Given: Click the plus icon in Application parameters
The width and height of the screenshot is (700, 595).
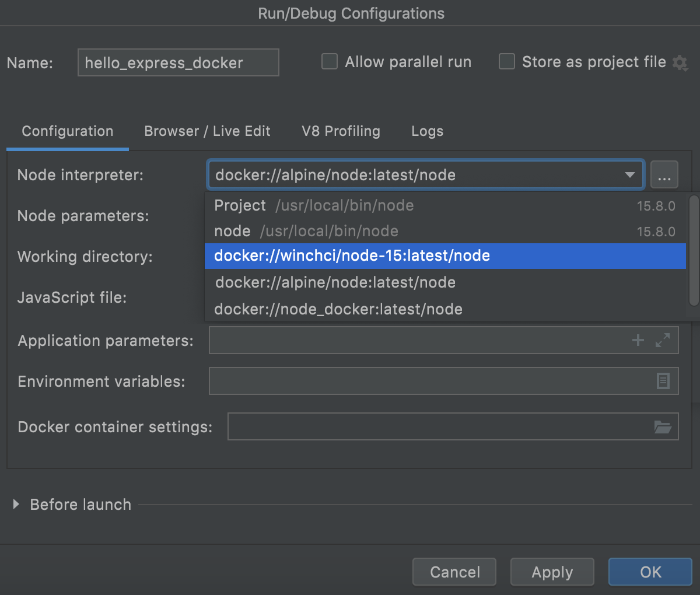Looking at the screenshot, I should tap(638, 340).
